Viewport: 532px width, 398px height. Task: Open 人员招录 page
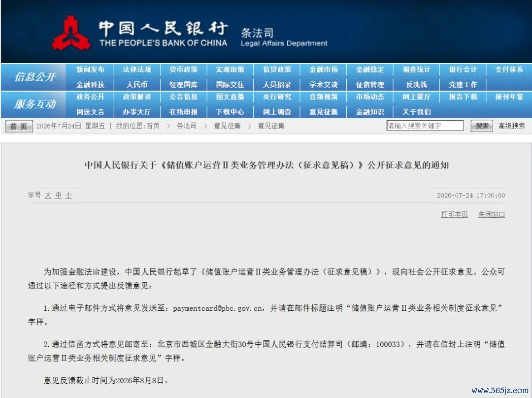[277, 85]
